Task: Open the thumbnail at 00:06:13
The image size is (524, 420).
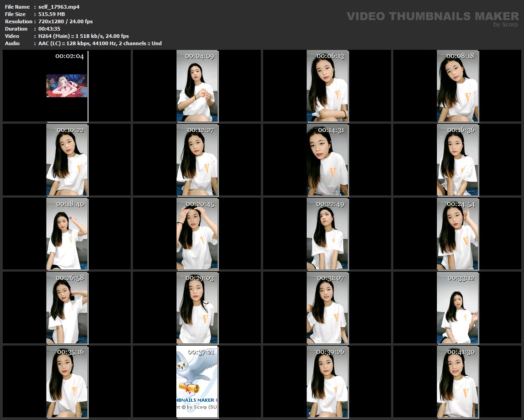Action: point(327,86)
